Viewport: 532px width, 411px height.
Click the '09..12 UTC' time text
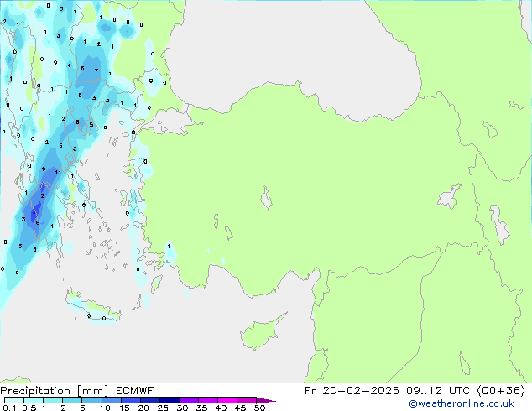pyautogui.click(x=438, y=391)
